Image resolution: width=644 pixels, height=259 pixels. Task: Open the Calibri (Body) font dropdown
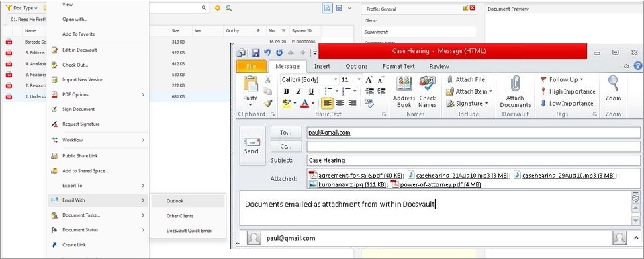pyautogui.click(x=336, y=79)
